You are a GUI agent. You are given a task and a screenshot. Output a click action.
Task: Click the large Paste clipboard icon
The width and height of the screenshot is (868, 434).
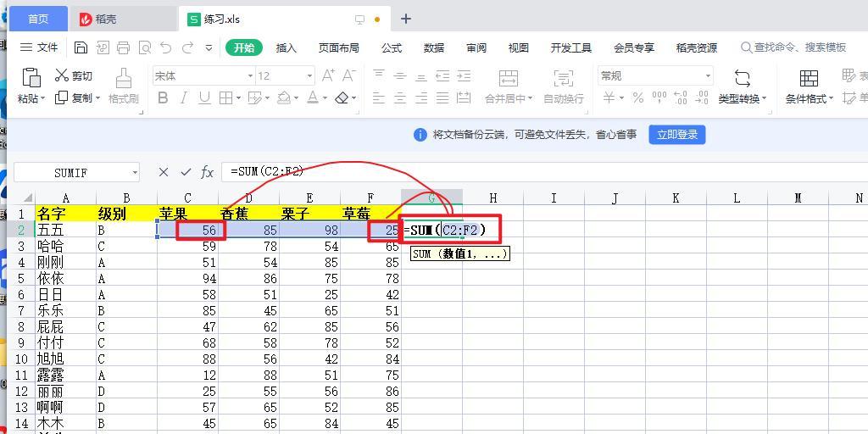[31, 78]
